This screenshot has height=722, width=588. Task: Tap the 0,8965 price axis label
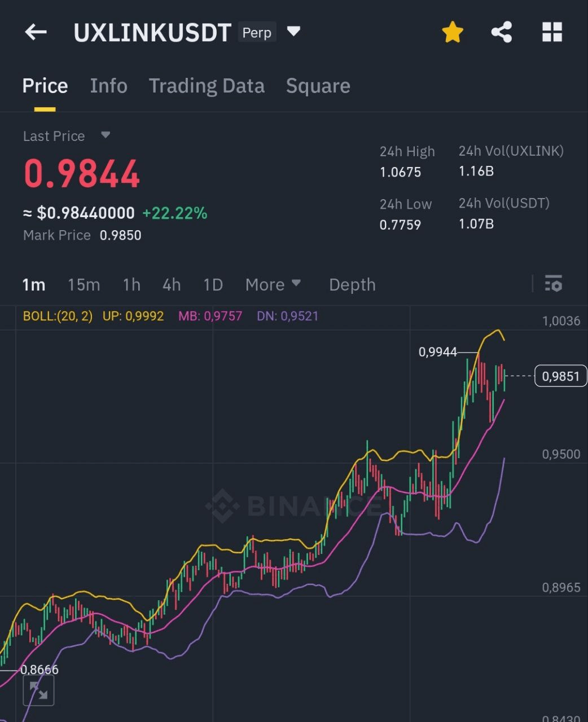click(x=561, y=587)
